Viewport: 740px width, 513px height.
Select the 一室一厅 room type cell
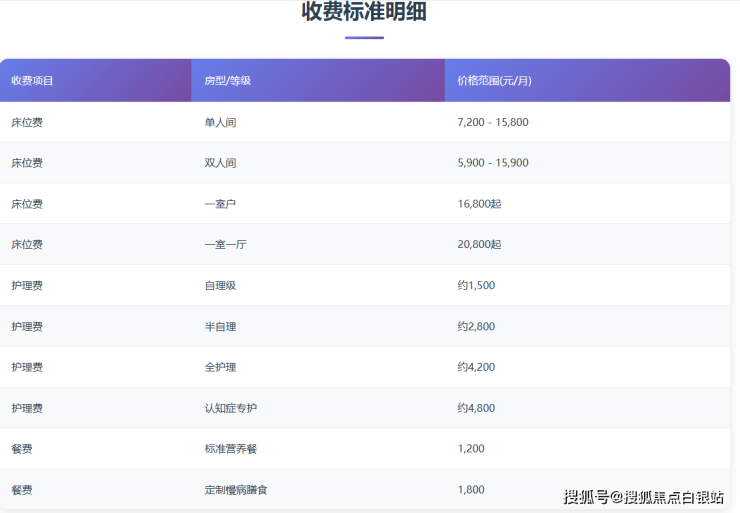pyautogui.click(x=225, y=245)
